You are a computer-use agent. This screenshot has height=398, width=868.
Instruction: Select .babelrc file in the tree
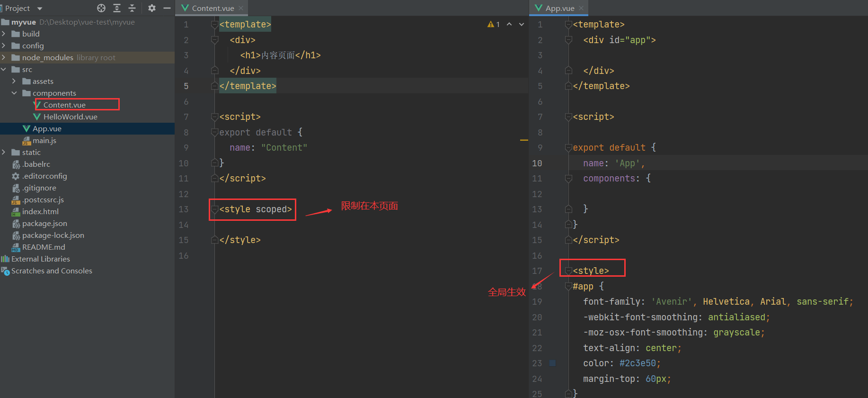click(36, 164)
